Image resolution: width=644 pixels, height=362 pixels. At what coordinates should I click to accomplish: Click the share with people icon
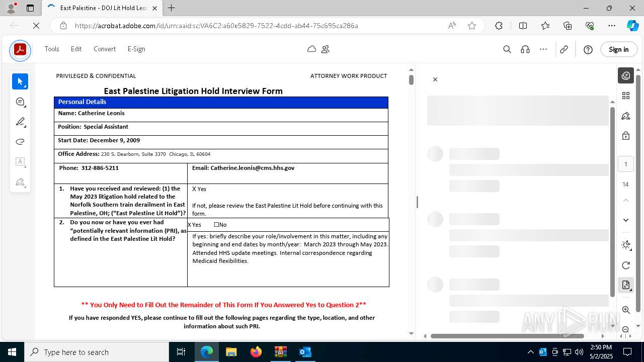326,49
